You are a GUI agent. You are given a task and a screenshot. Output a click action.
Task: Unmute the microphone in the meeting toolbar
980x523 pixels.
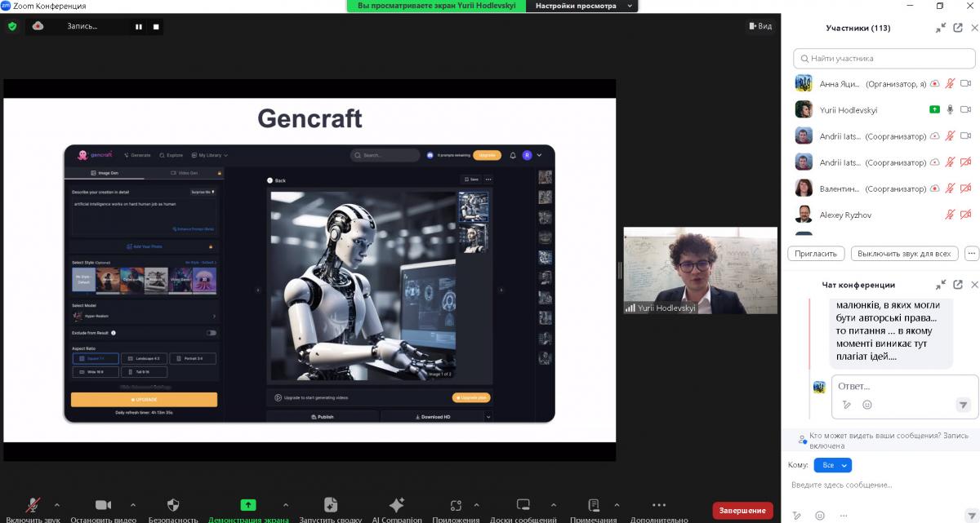[33, 505]
